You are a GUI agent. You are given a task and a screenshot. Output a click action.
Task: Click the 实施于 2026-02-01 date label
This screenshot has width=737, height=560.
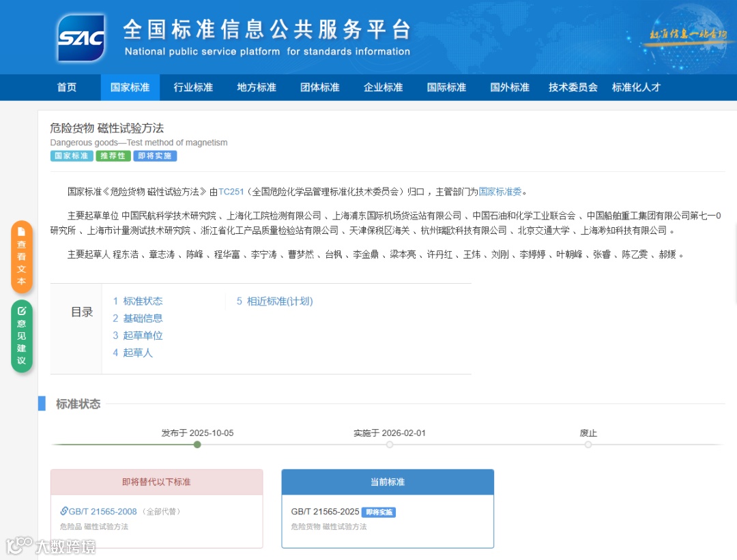pos(390,432)
